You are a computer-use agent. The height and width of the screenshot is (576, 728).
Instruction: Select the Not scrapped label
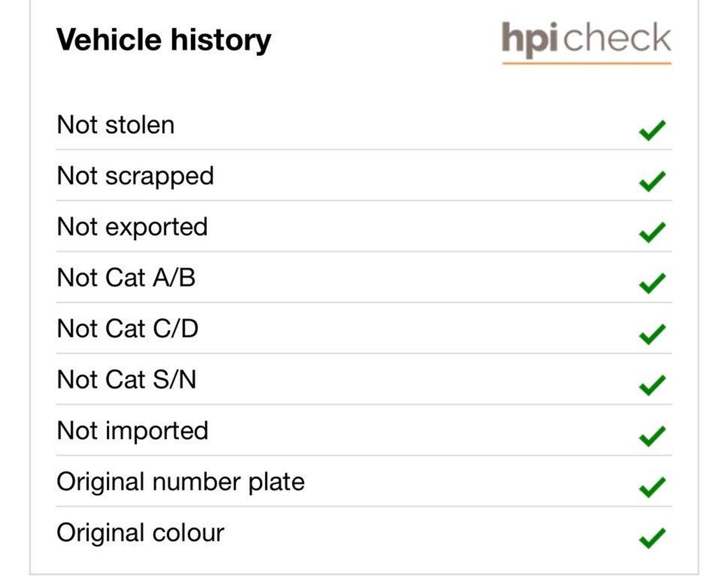[x=135, y=177]
